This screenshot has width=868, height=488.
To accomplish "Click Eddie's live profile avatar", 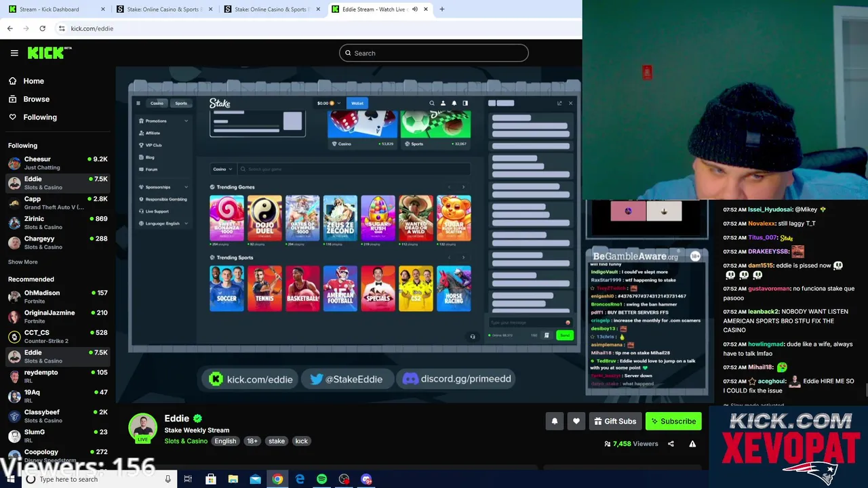I will (x=143, y=428).
